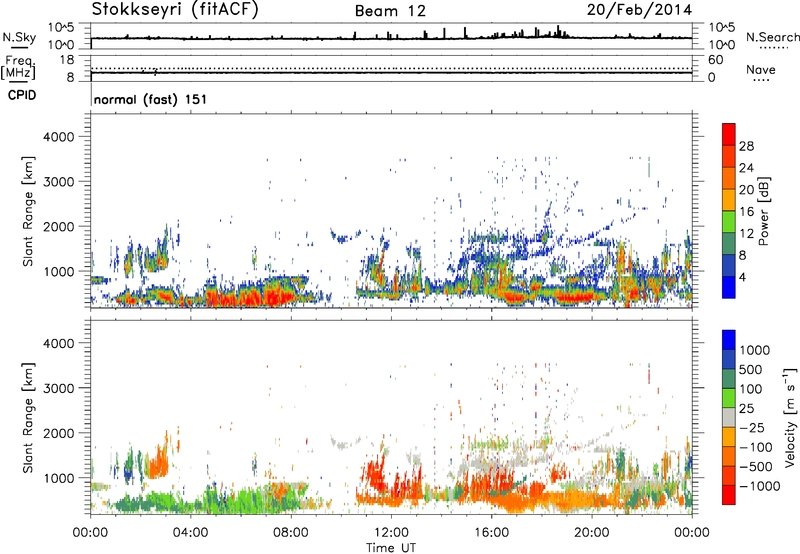The width and height of the screenshot is (800, 554).
Task: Pick the red top segment of power colorbar
Action: click(729, 134)
